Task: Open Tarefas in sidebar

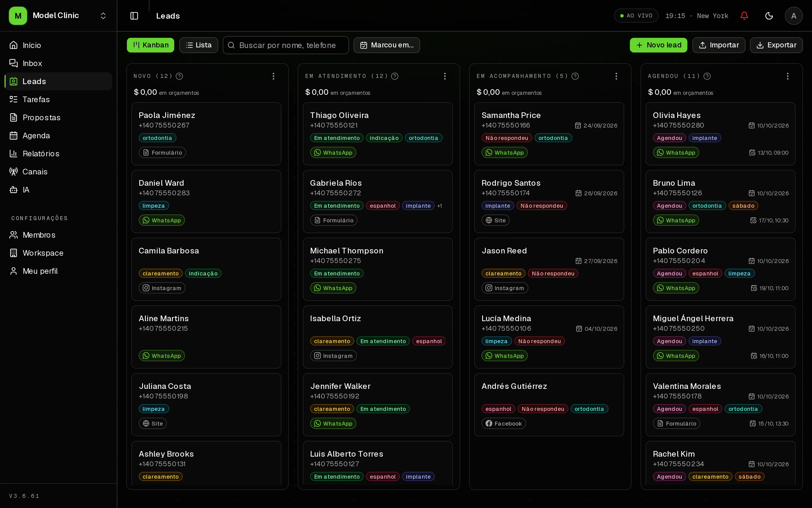Action: pyautogui.click(x=58, y=99)
